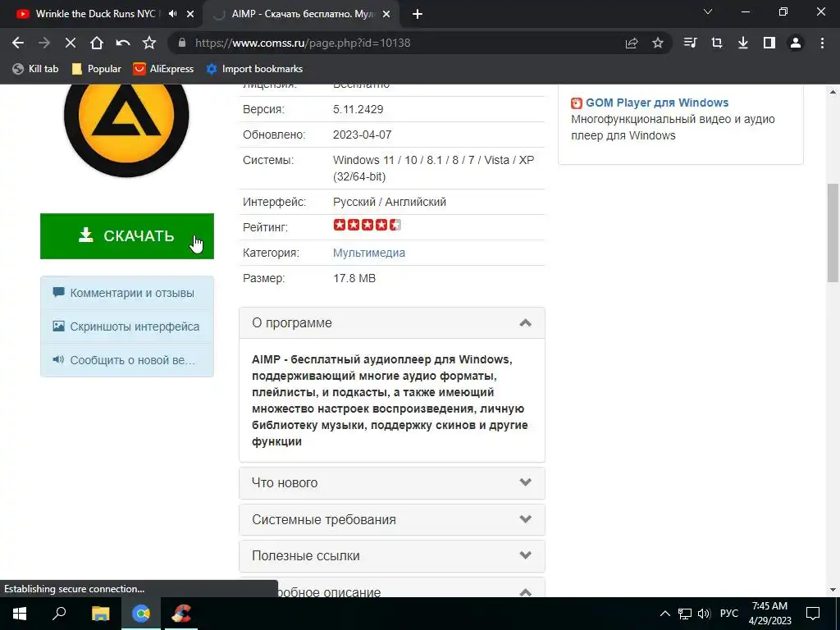This screenshot has width=840, height=630.
Task: Switch the РУС input language
Action: (x=729, y=614)
